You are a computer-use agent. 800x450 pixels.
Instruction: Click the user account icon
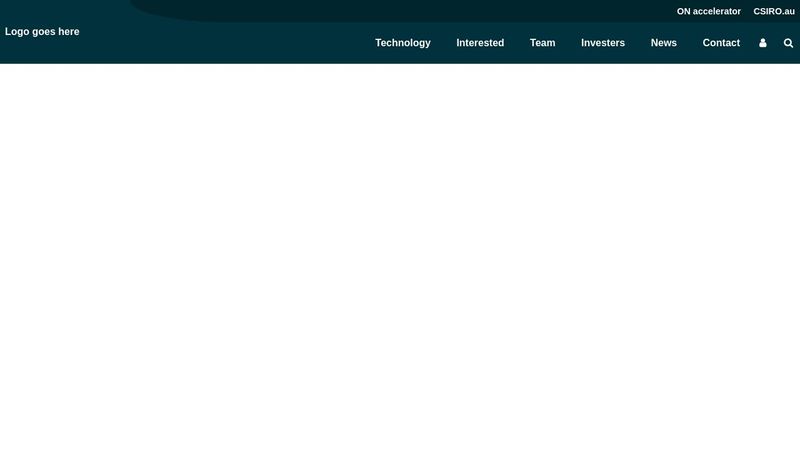coord(763,43)
